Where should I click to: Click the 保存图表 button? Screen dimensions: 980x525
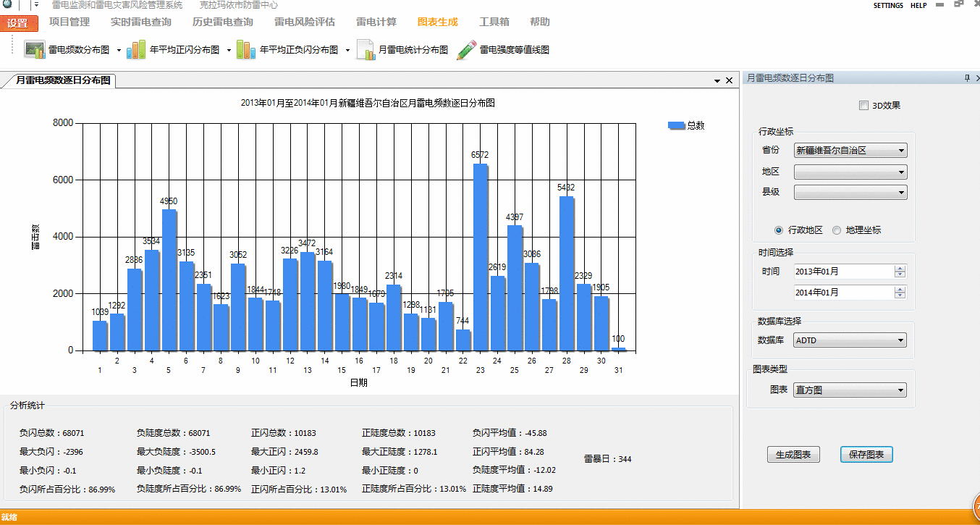[866, 455]
